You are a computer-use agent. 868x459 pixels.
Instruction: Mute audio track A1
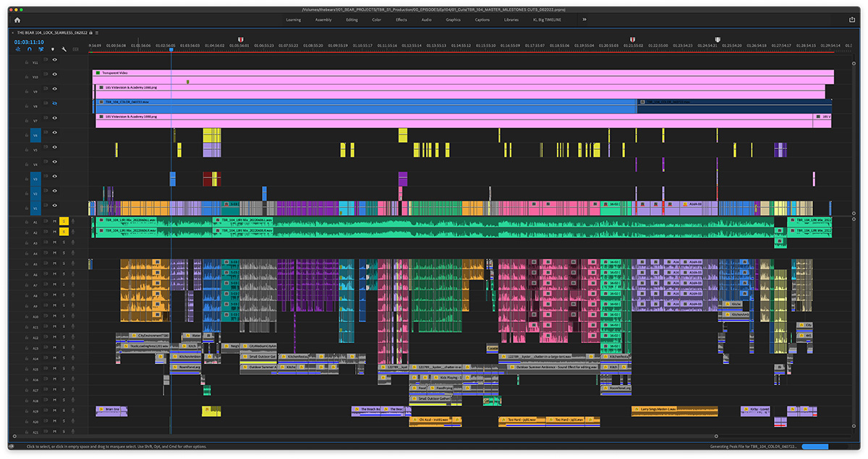tap(54, 221)
